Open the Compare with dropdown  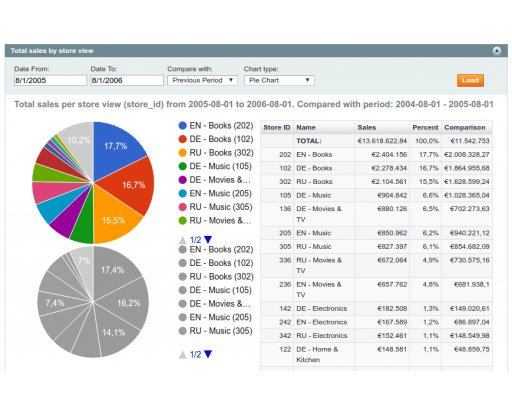202,80
